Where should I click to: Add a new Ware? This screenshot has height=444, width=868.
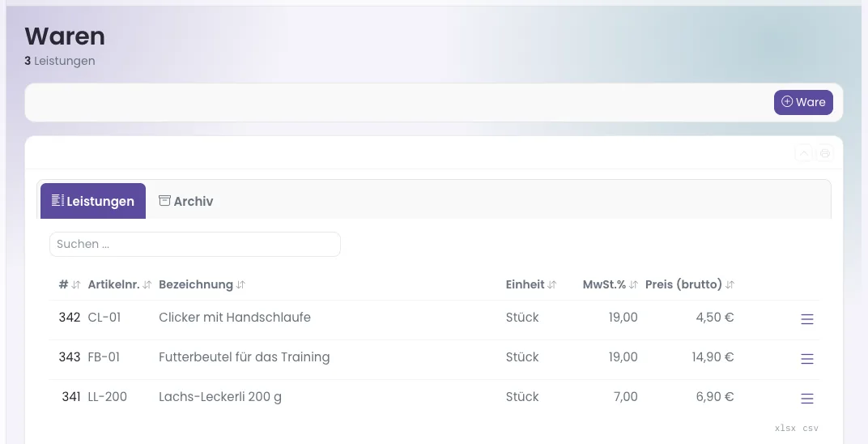click(x=803, y=102)
